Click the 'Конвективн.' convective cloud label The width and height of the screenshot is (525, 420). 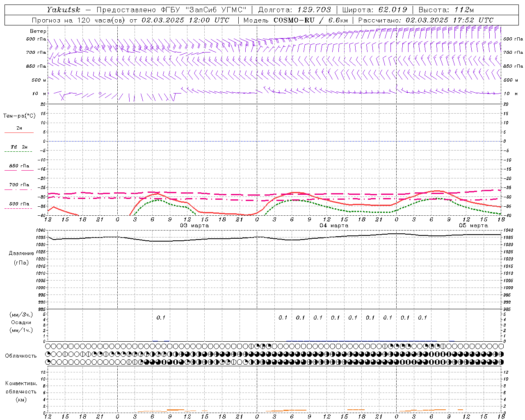[21, 383]
